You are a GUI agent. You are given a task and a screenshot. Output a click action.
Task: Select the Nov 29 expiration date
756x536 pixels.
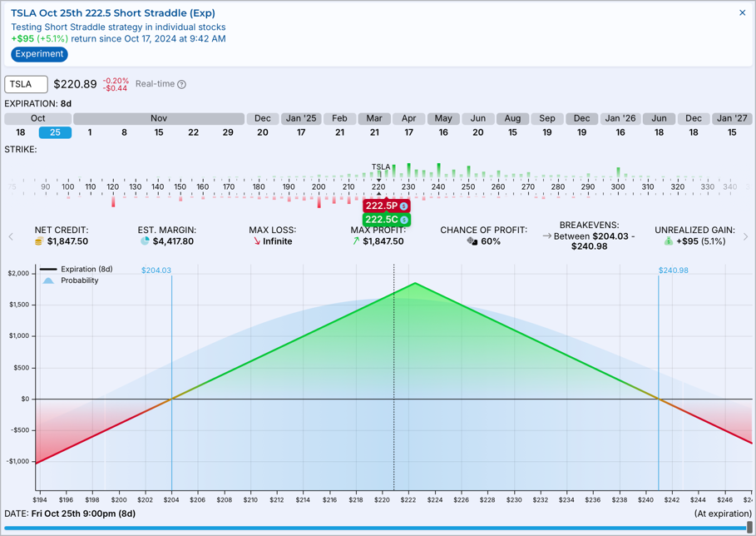228,132
